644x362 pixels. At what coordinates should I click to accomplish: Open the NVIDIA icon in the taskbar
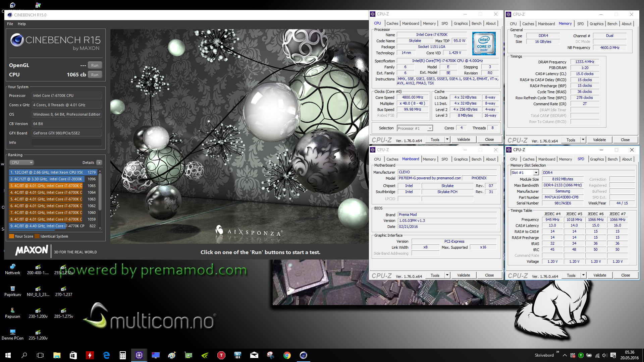click(205, 355)
